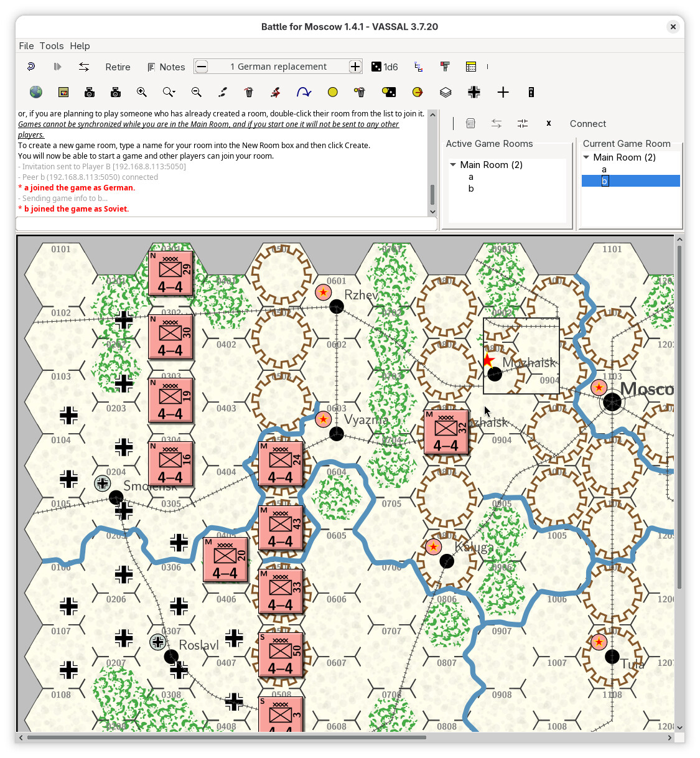The width and height of the screenshot is (700, 758).
Task: Click the red trash can icon
Action: [x=249, y=92]
